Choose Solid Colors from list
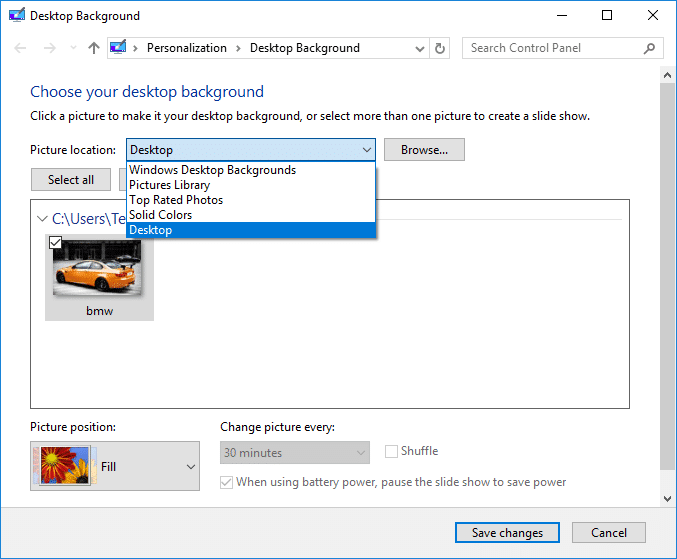The width and height of the screenshot is (677, 559). pyautogui.click(x=251, y=215)
